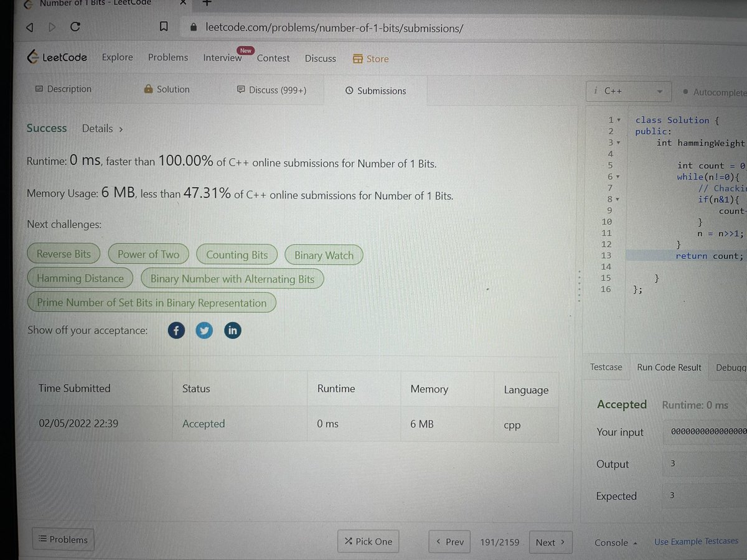Open the Power of Two challenge
The image size is (747, 560).
148,254
